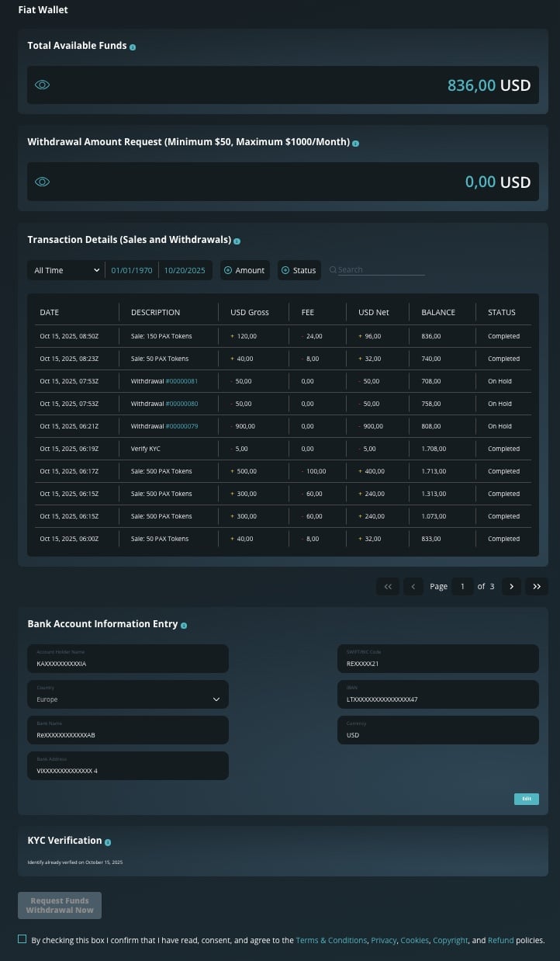Screen dimensions: 560x961
Task: Expand the Status filter
Action: [299, 270]
